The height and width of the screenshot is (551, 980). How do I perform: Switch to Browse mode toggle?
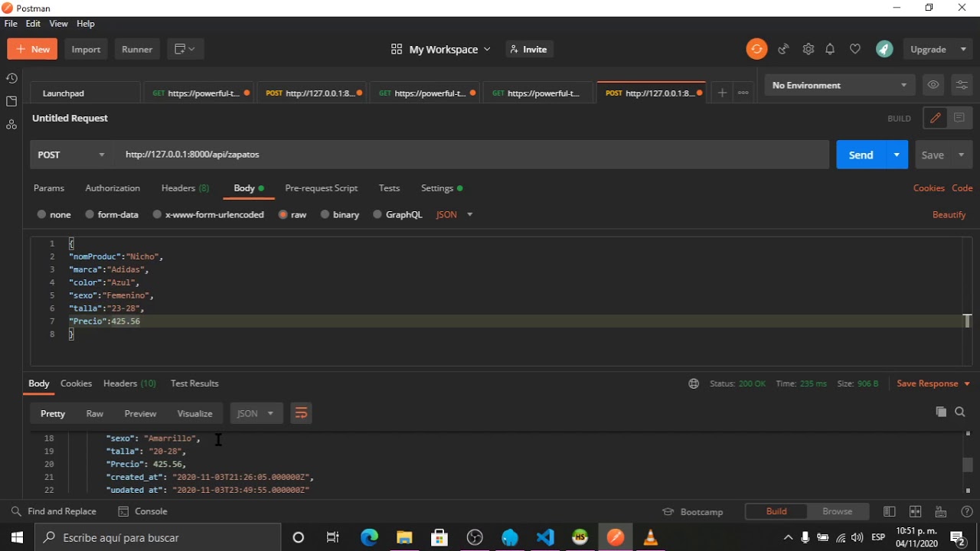click(x=838, y=511)
